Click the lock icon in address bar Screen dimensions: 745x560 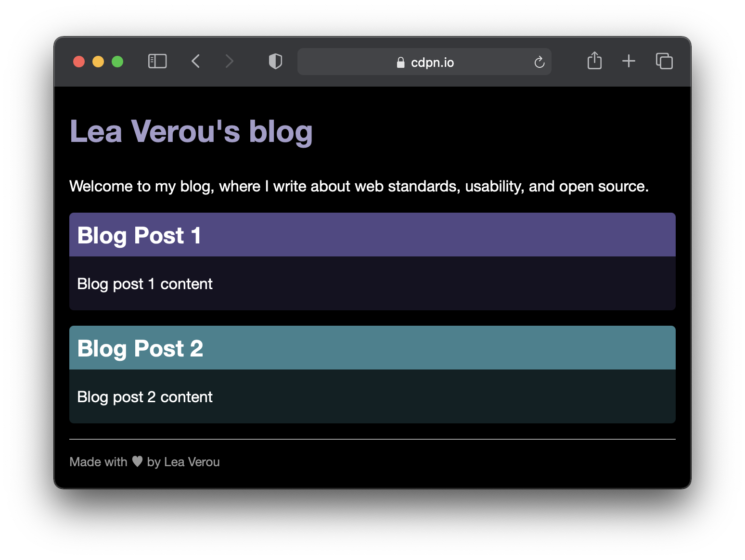pos(400,63)
